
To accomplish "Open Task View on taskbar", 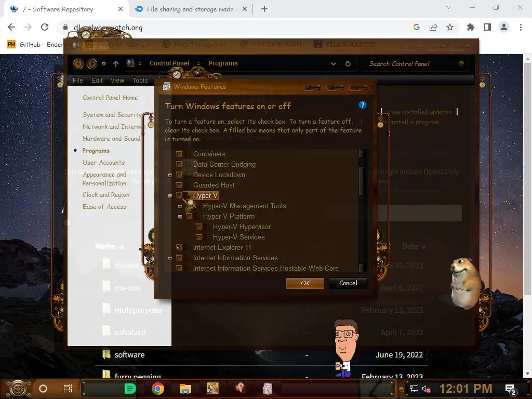I will [x=68, y=389].
